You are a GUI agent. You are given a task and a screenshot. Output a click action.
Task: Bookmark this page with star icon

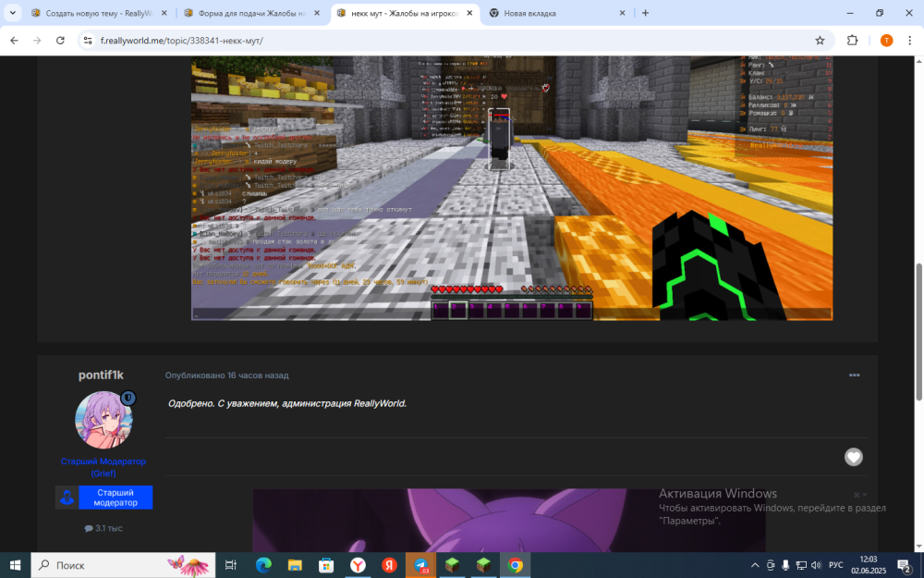click(x=820, y=40)
